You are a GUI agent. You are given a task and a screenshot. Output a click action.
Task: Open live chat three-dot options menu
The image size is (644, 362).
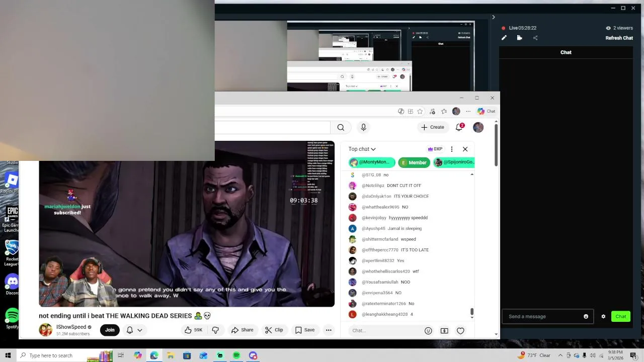[452, 149]
